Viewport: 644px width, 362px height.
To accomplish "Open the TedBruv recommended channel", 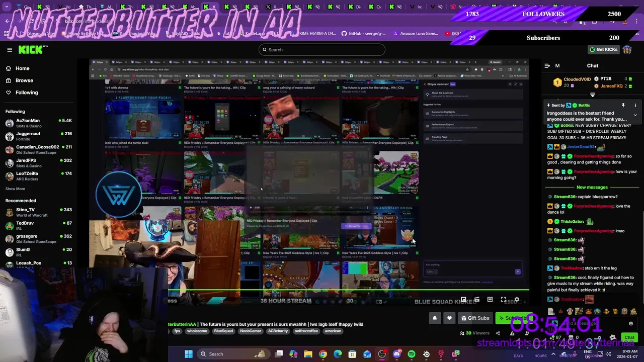I will pyautogui.click(x=39, y=225).
